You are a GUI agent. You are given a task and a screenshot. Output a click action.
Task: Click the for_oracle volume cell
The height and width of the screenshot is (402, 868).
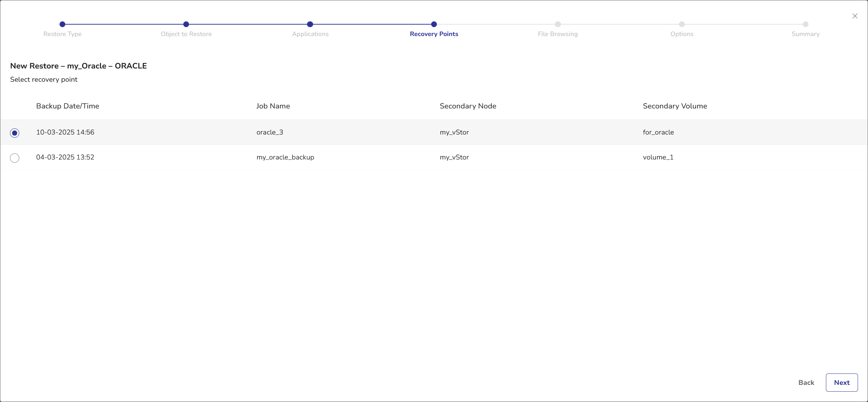click(x=658, y=132)
